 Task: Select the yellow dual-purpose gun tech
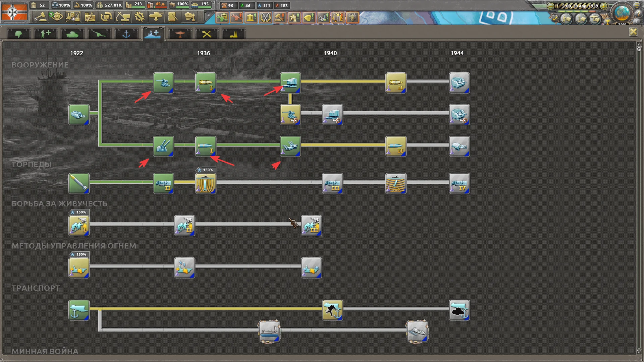pos(290,115)
